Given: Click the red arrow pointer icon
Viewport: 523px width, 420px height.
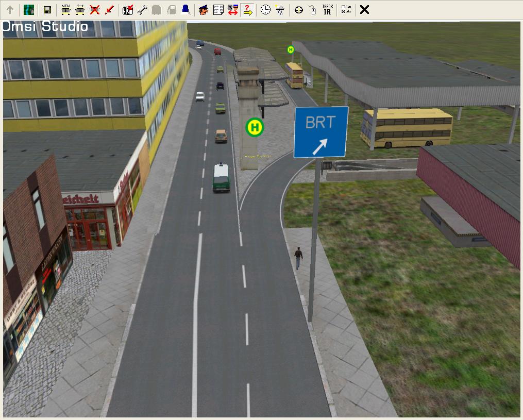Looking at the screenshot, I should tap(109, 9).
